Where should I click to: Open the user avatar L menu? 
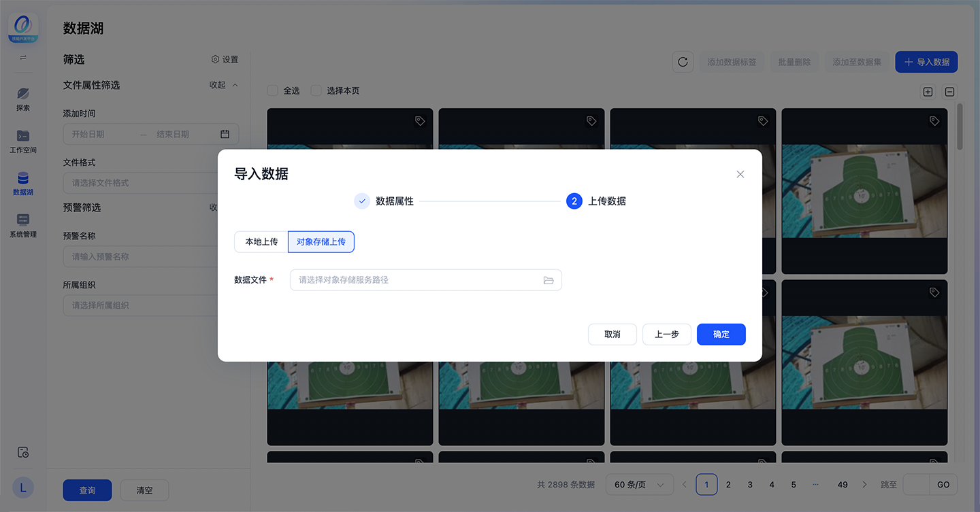(23, 487)
